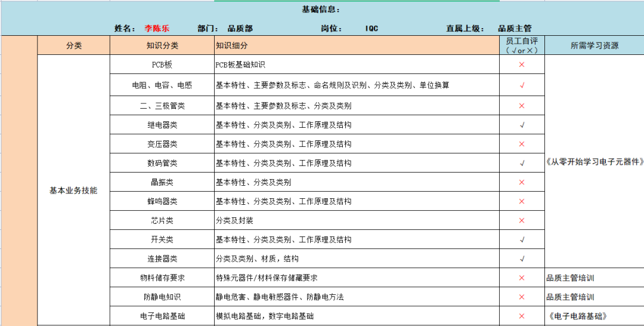
Task: Select the 连接器类 cell
Action: [x=162, y=259]
